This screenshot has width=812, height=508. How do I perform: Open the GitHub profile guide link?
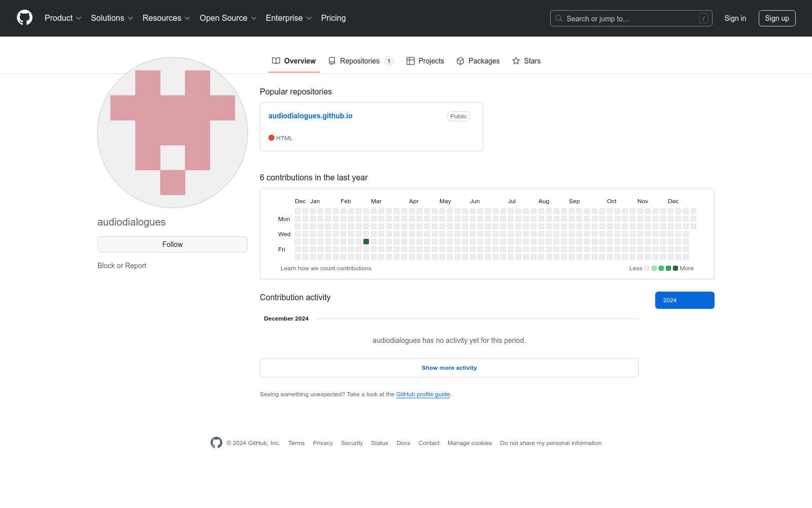coord(423,394)
